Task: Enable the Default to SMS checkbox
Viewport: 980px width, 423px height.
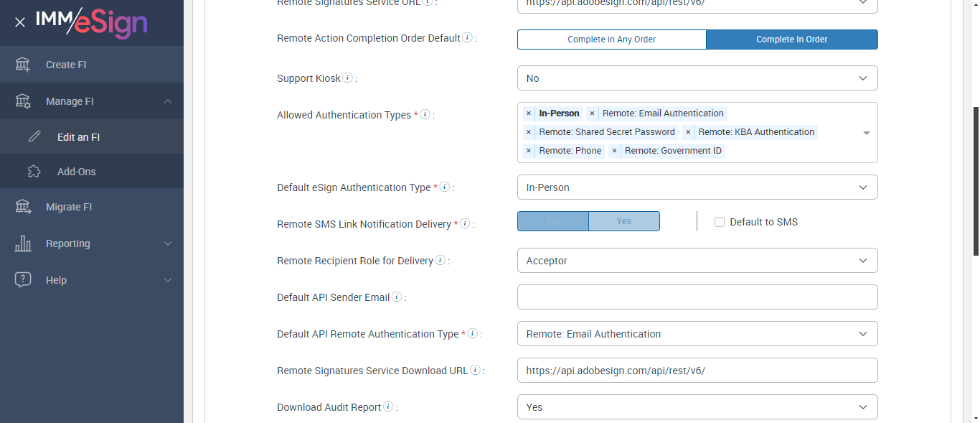Action: pos(720,222)
